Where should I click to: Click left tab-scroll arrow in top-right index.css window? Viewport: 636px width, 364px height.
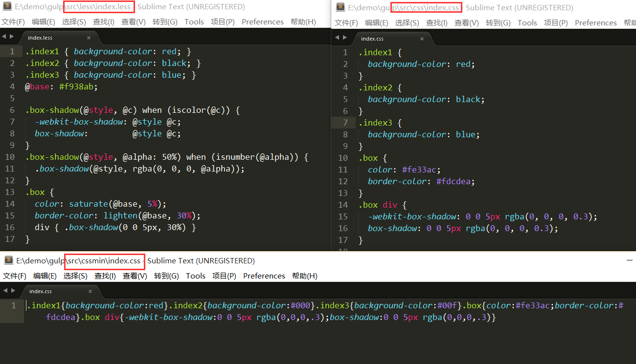pos(337,38)
